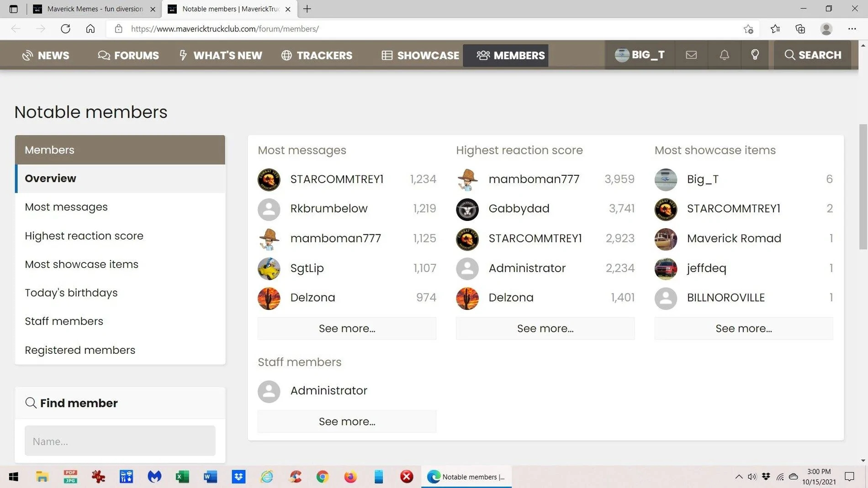This screenshot has height=488, width=868.
Task: Go to the News section
Action: click(46, 55)
